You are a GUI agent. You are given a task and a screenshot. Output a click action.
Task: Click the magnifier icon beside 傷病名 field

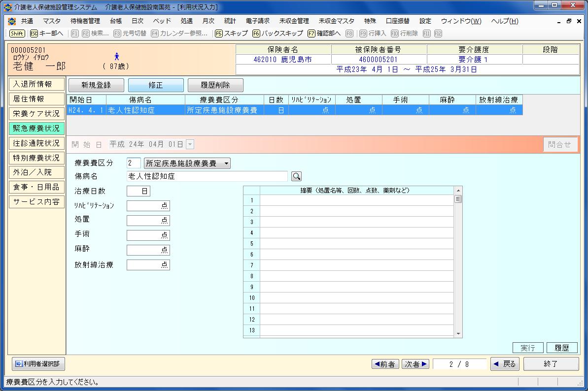coord(296,176)
